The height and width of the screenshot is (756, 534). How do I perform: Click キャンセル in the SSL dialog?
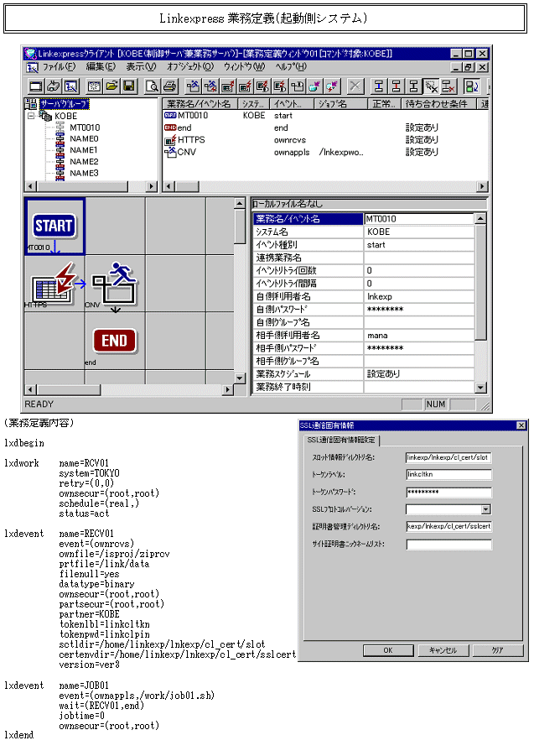click(443, 650)
